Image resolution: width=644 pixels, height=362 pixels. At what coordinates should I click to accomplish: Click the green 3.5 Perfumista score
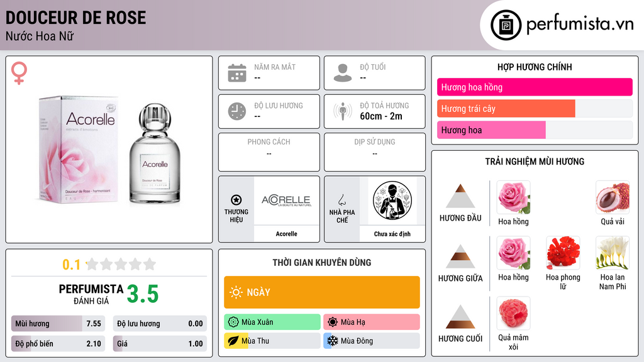tap(143, 294)
